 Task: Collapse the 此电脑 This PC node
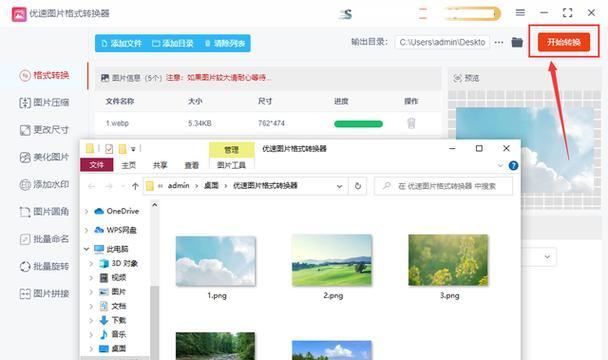pyautogui.click(x=86, y=249)
